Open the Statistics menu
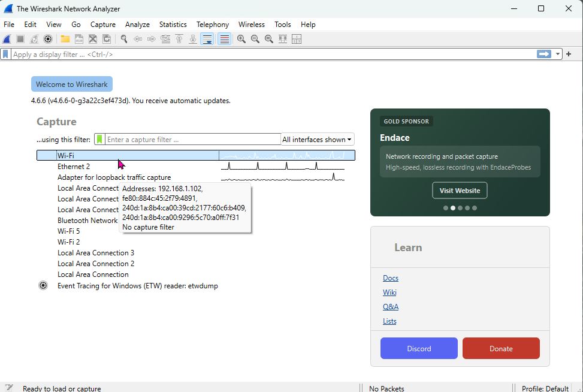583x392 pixels. point(173,25)
